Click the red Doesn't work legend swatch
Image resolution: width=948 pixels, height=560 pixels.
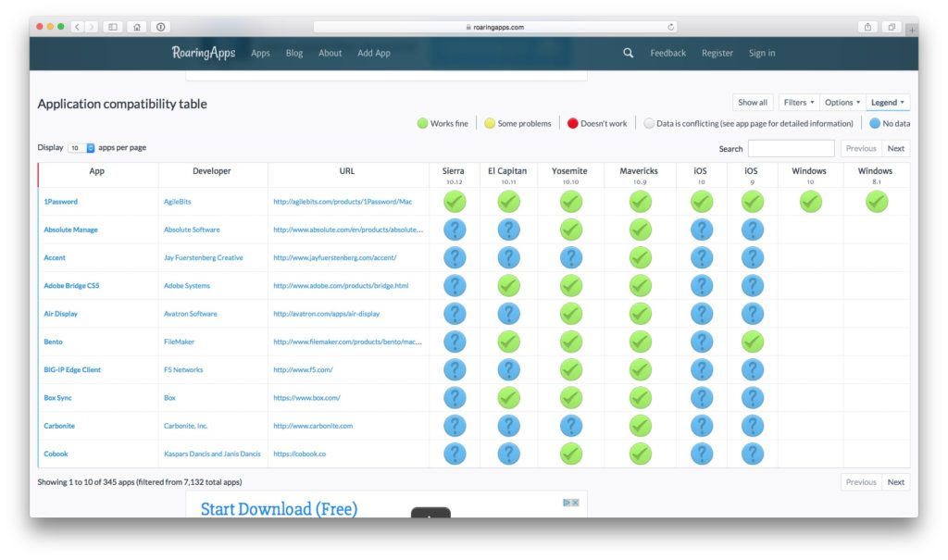click(572, 123)
